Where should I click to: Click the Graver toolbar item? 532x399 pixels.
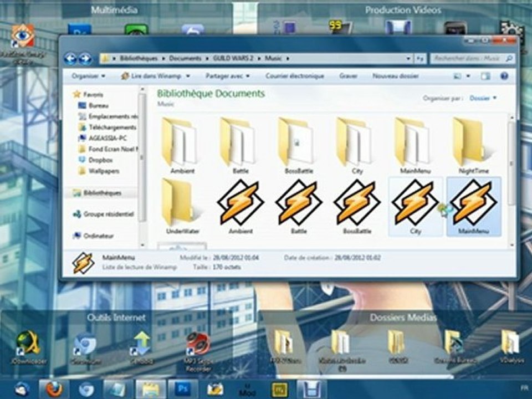(x=348, y=76)
